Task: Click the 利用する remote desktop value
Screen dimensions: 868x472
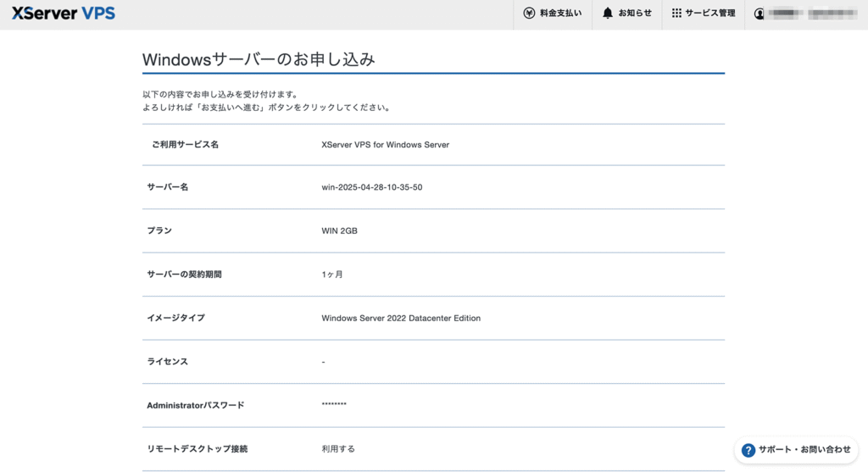Action: 338,448
